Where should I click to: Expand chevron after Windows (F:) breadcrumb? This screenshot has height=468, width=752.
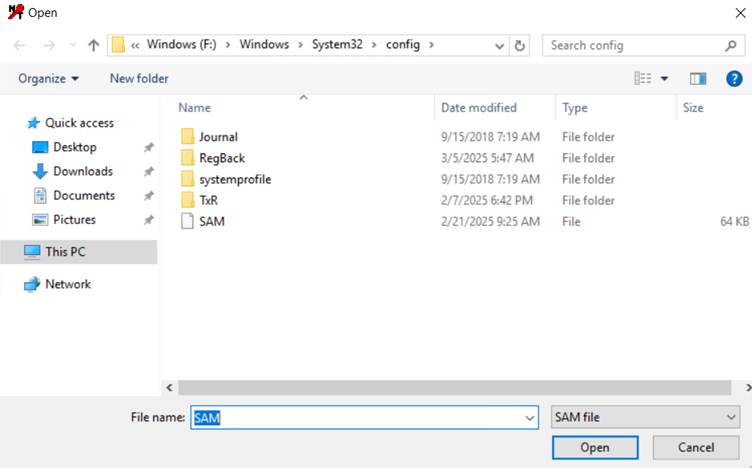[x=228, y=45]
